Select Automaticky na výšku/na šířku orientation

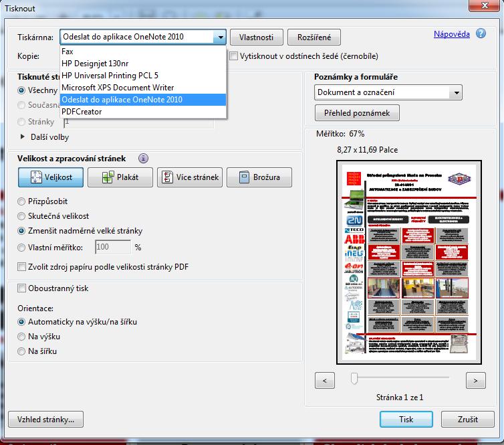click(x=21, y=322)
